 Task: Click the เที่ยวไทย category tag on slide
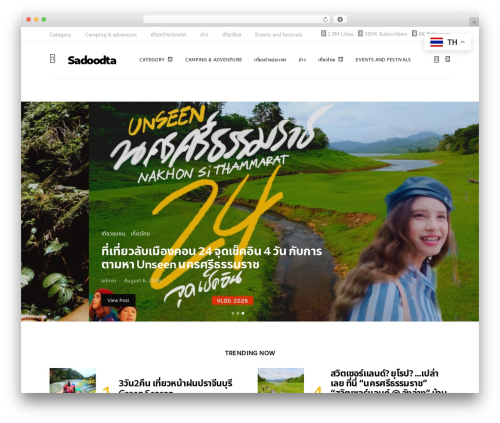(140, 234)
